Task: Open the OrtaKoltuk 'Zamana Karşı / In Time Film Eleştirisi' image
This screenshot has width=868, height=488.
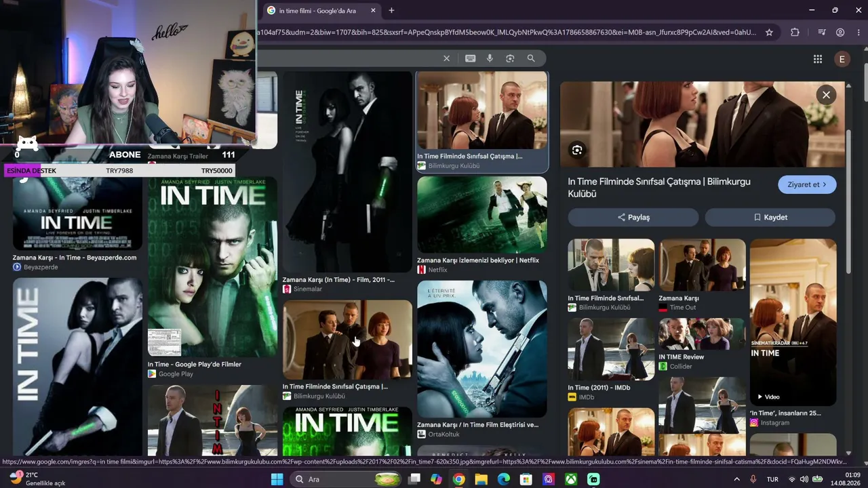Action: tap(482, 349)
